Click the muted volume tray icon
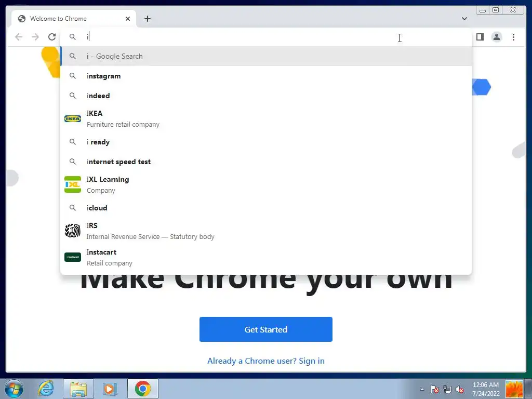Screen dimensions: 532x399 click(460, 389)
